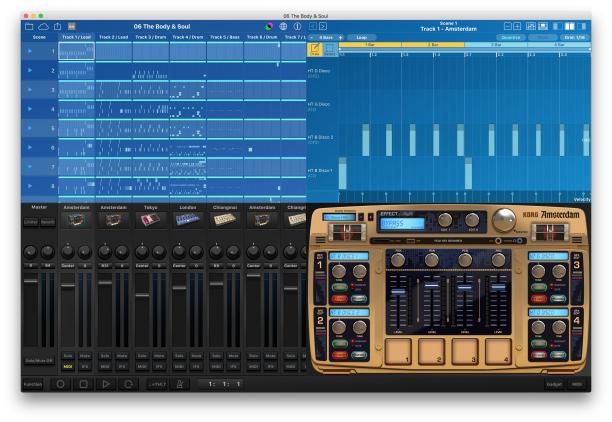Launch scene 1 with its play arrow
This screenshot has width=612, height=422.
click(30, 51)
